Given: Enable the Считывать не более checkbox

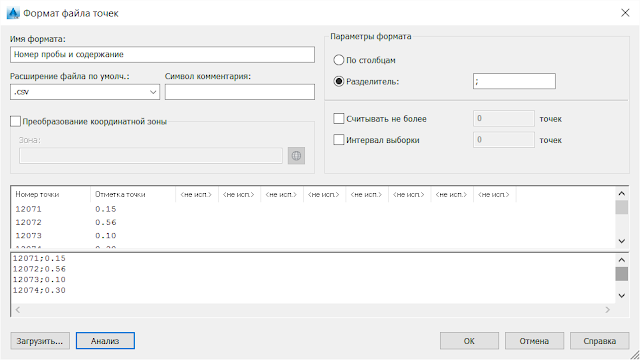Looking at the screenshot, I should point(339,119).
